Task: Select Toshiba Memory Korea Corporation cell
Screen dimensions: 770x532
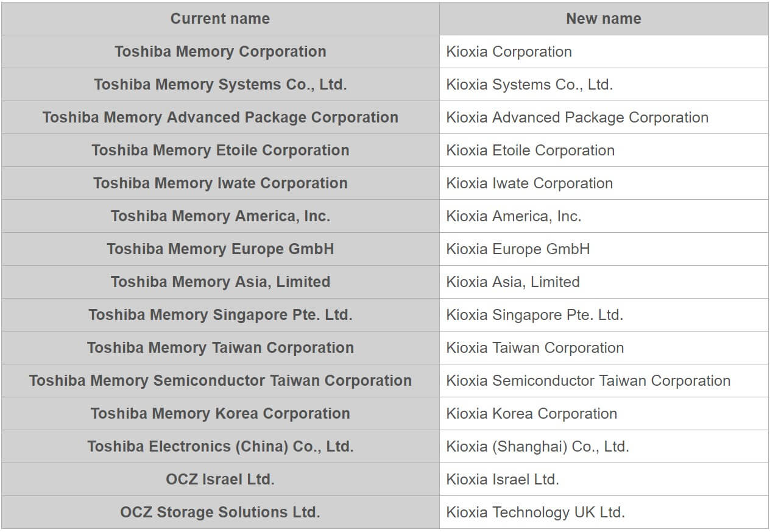Action: pos(220,414)
